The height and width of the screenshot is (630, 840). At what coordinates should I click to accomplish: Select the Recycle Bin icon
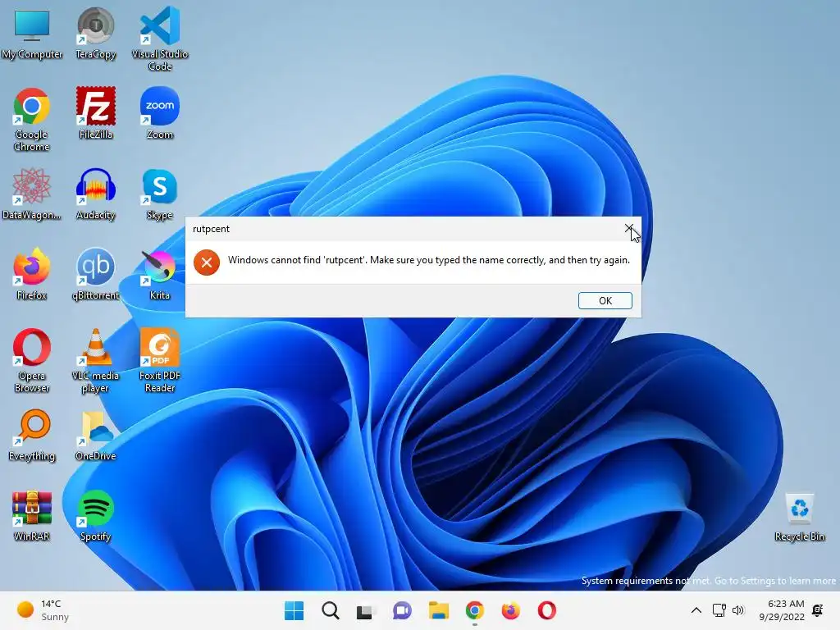coord(799,517)
